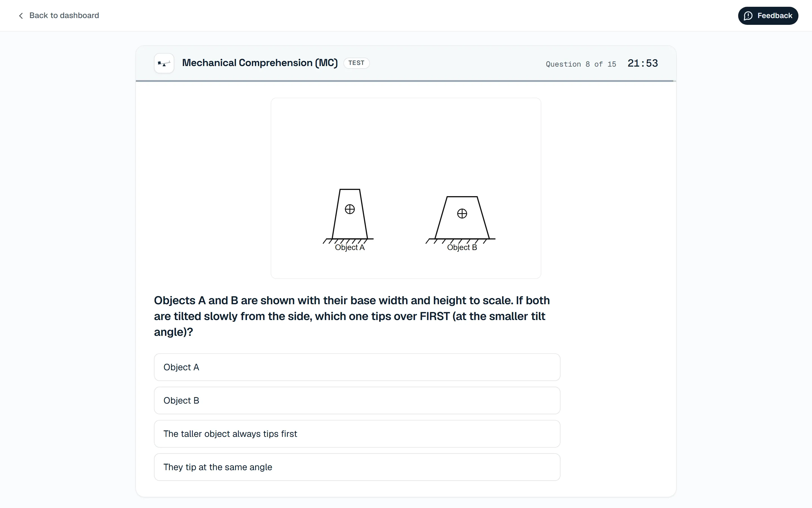Viewport: 812px width, 508px height.
Task: Click the 'Question 8 of 15' counter
Action: pyautogui.click(x=581, y=64)
